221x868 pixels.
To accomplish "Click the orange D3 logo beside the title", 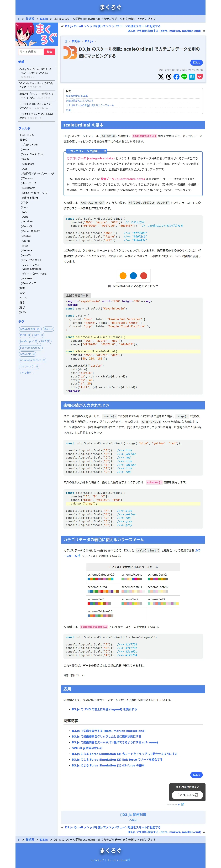I will pyautogui.click(x=70, y=52).
